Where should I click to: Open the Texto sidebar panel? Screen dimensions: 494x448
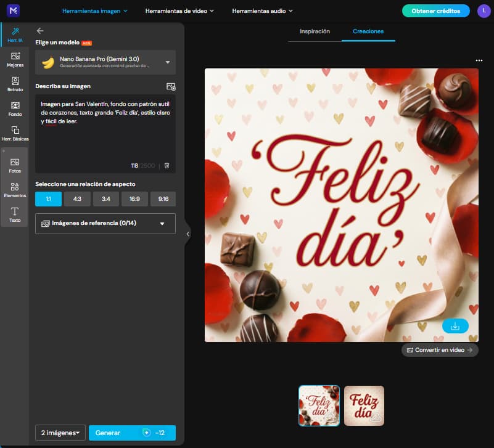[15, 214]
